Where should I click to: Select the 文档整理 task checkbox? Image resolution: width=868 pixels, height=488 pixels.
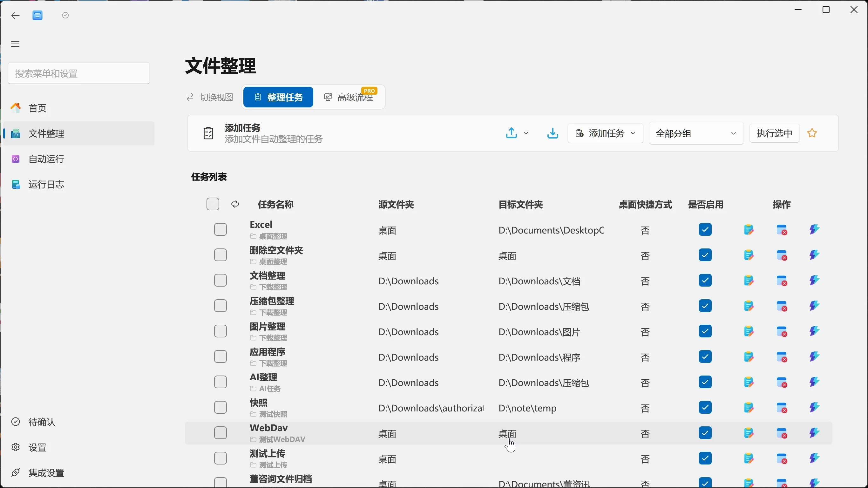point(221,281)
